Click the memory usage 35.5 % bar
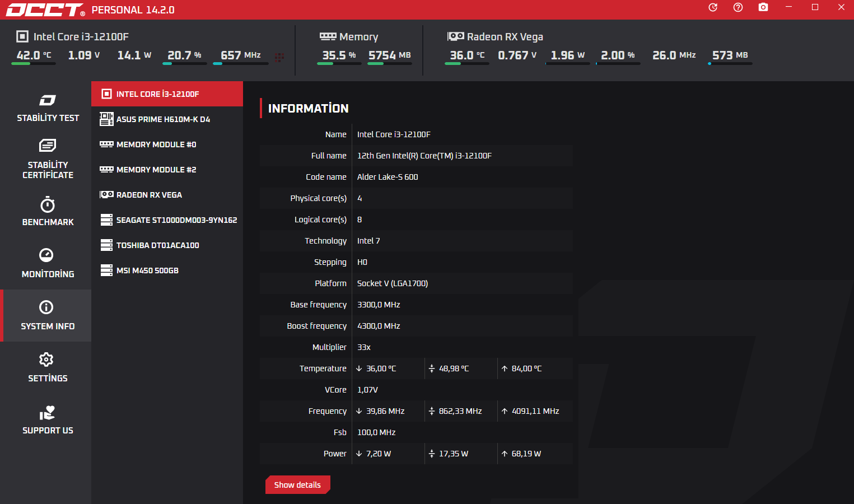Viewport: 854px width, 504px height. (x=339, y=63)
